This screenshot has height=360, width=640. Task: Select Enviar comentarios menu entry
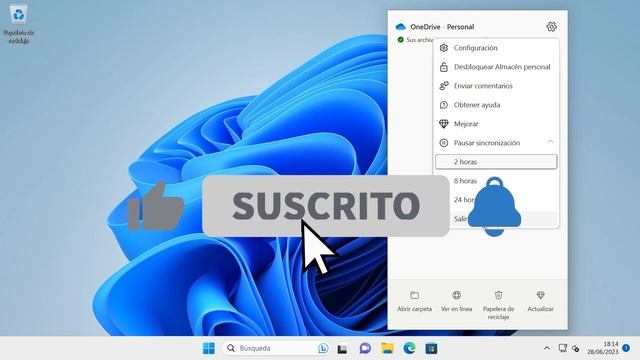(x=496, y=86)
